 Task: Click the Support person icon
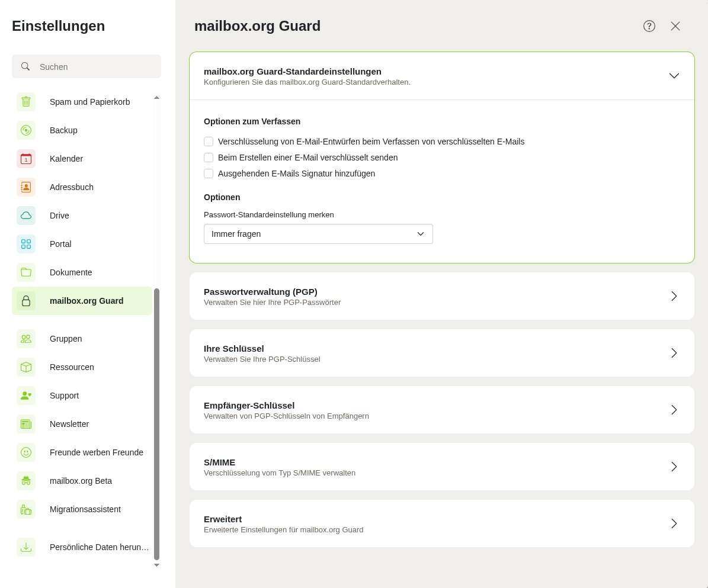[26, 396]
